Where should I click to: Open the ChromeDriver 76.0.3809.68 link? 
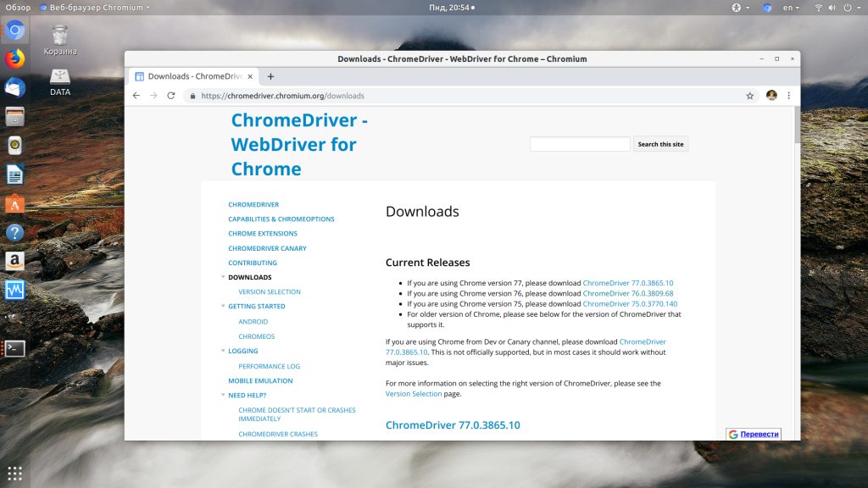coord(627,293)
